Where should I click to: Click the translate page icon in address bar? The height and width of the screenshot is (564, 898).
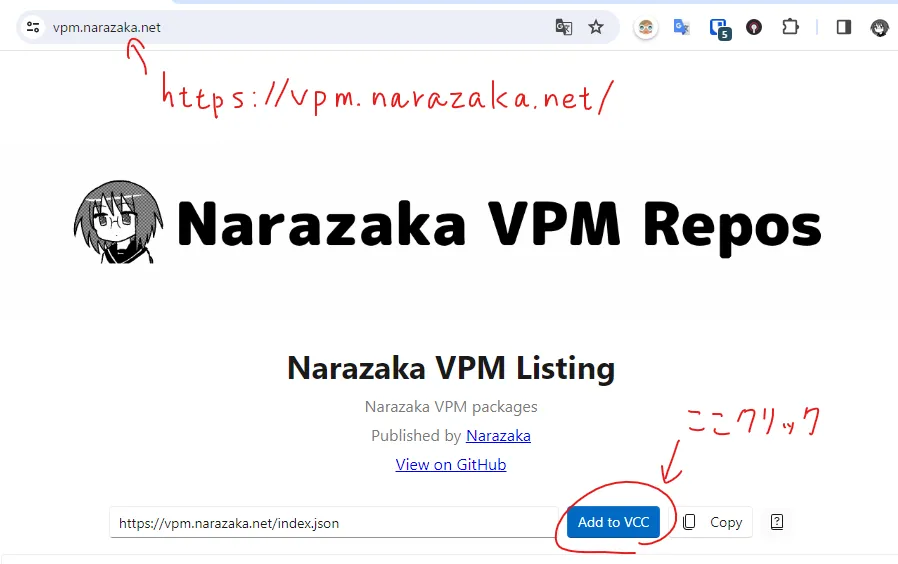(564, 27)
